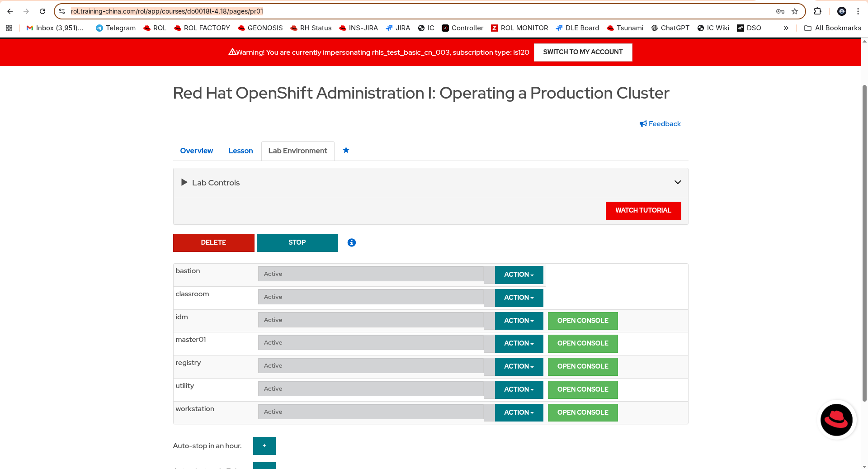Switch to the Overview tab
Screen dimensions: 868x469
196,151
